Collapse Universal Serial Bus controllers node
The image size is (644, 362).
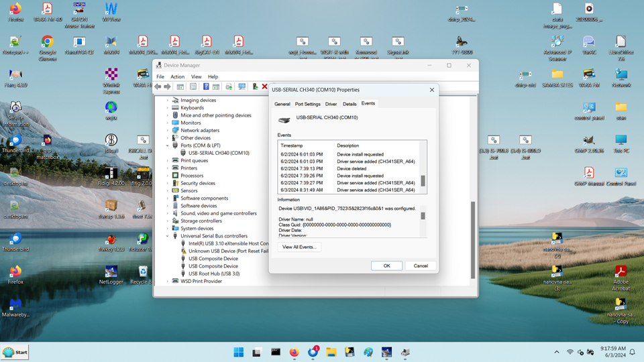click(168, 236)
